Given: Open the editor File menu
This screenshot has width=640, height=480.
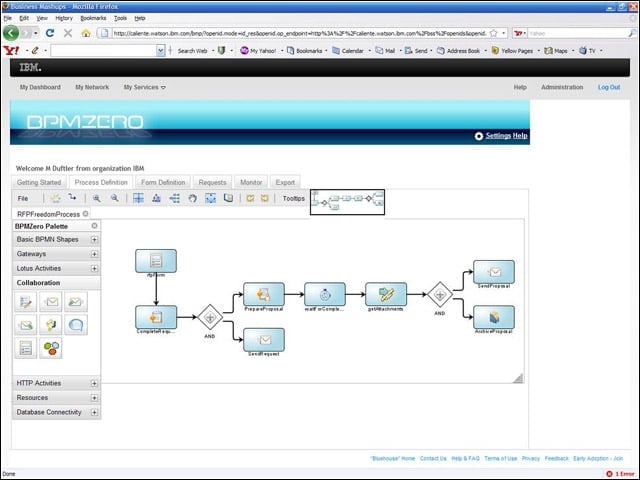Looking at the screenshot, I should click(x=23, y=198).
